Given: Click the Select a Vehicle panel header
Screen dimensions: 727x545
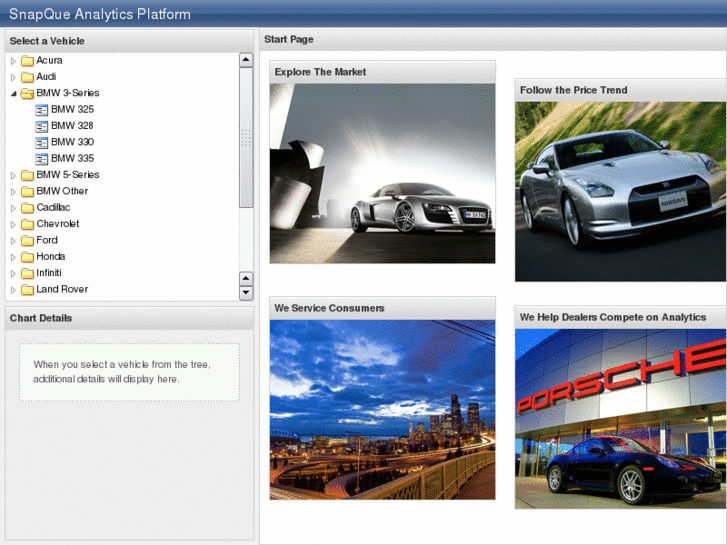Looking at the screenshot, I should pyautogui.click(x=129, y=41).
